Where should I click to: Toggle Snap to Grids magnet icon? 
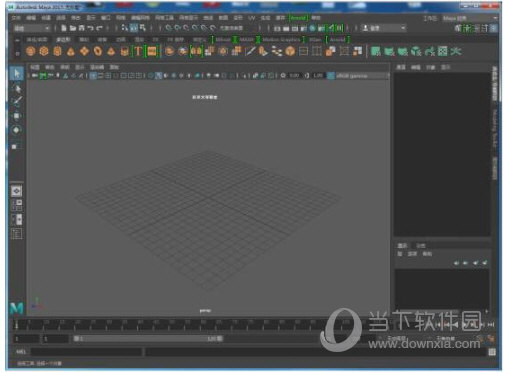(169, 28)
